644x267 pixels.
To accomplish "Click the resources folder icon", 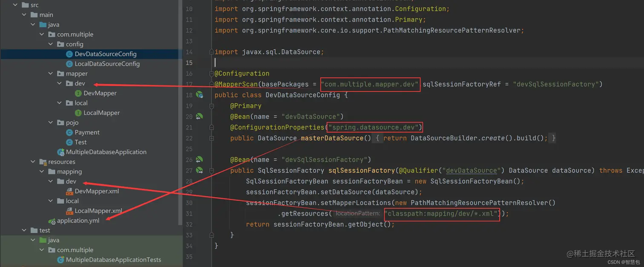I will 43,162.
